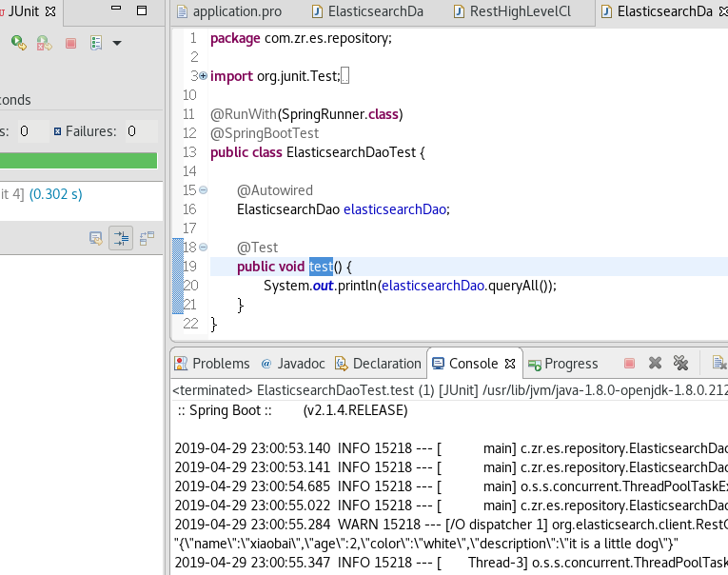This screenshot has width=728, height=575.
Task: Collapse the @Test method fold on line 18
Action: coord(204,248)
